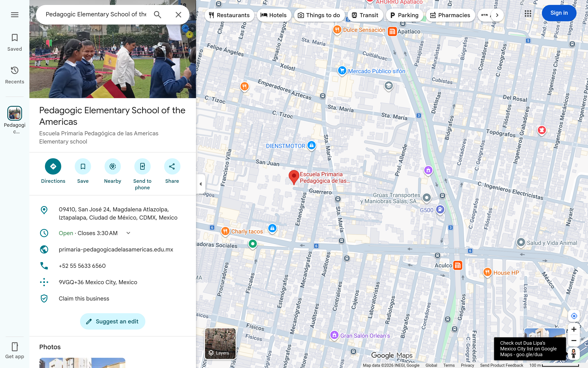The image size is (588, 368).
Task: Filter map by Hotels
Action: [274, 15]
